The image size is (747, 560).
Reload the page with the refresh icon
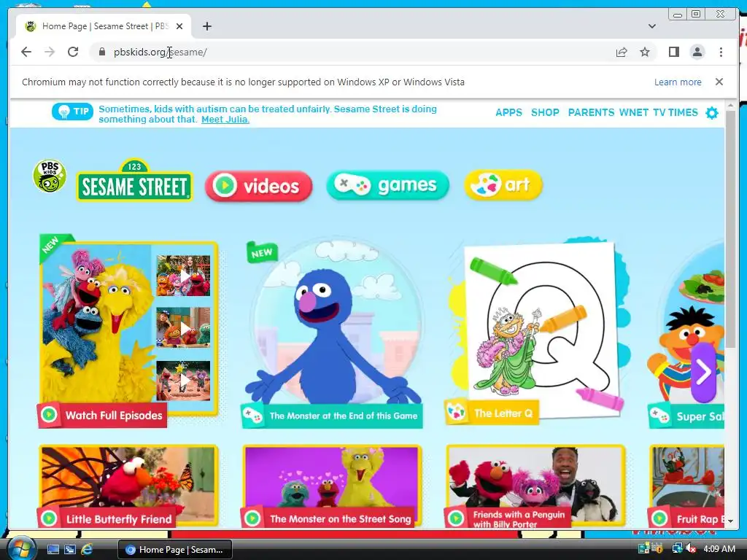coord(73,52)
